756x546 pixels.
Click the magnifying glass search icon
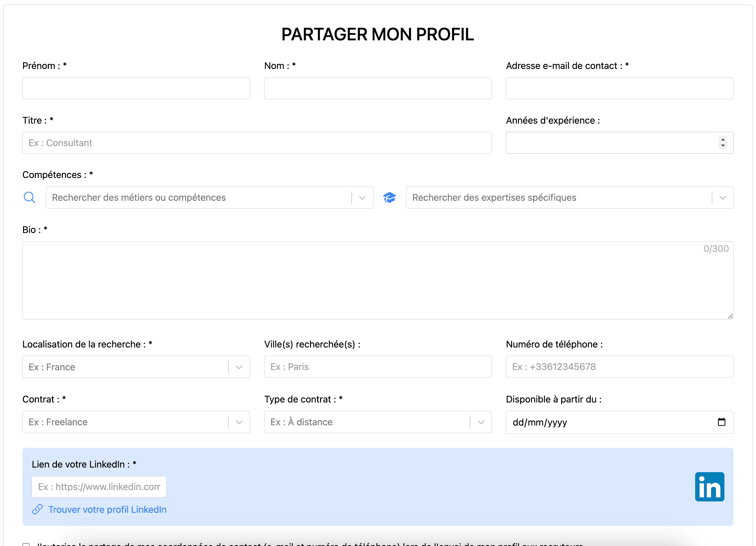(x=29, y=197)
